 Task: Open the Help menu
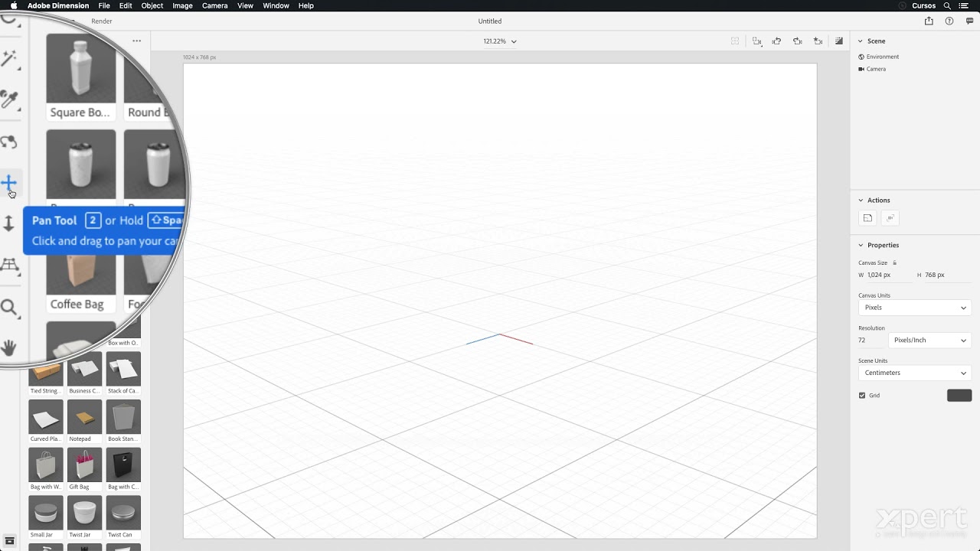click(305, 5)
